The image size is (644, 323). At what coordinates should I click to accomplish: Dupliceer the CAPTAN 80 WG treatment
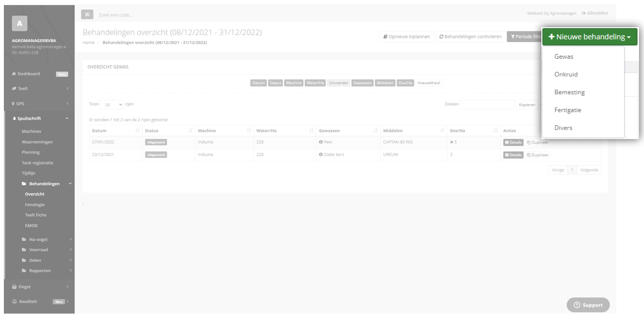[x=537, y=142]
